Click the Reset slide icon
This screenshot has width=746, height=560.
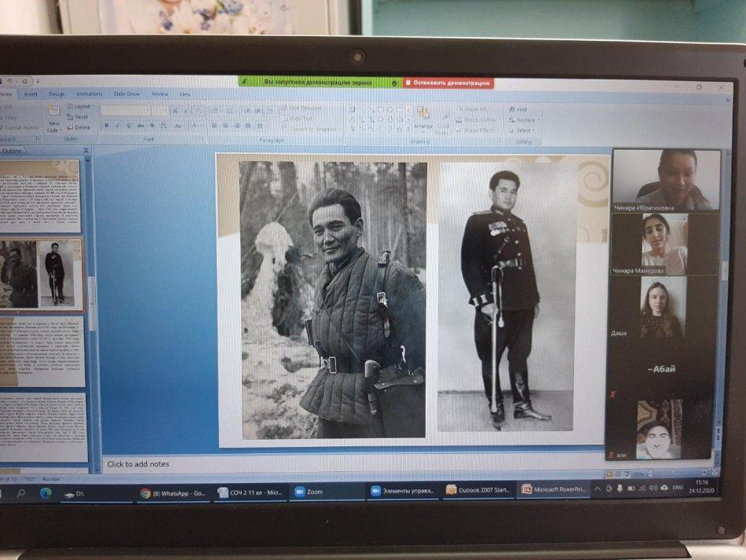pos(79,117)
